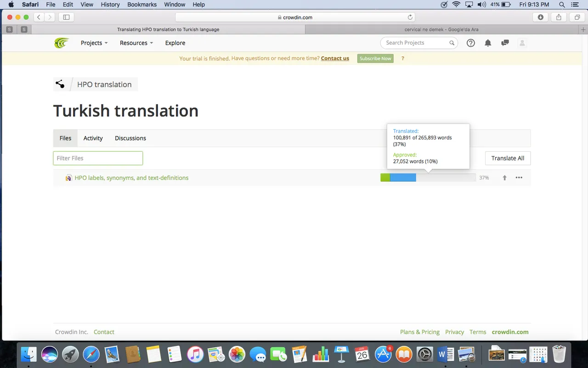Image resolution: width=588 pixels, height=368 pixels.
Task: Open the Plans & Pricing footer link
Action: point(420,332)
